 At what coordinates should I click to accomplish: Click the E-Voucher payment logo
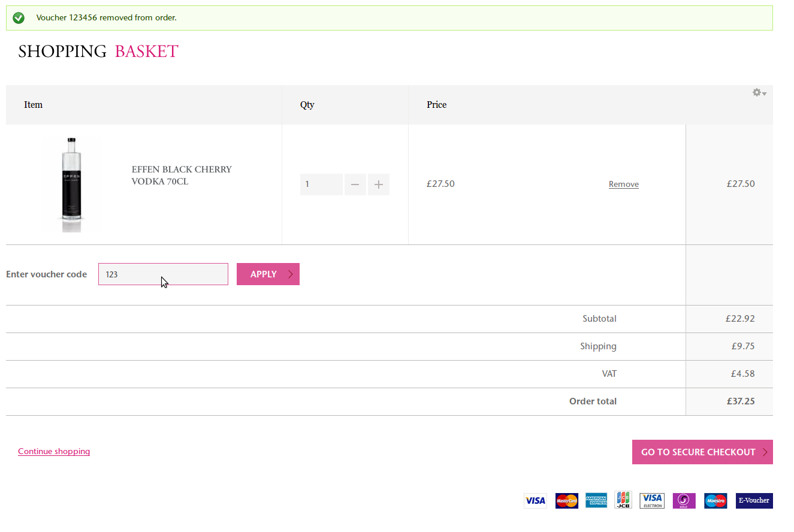(x=754, y=501)
